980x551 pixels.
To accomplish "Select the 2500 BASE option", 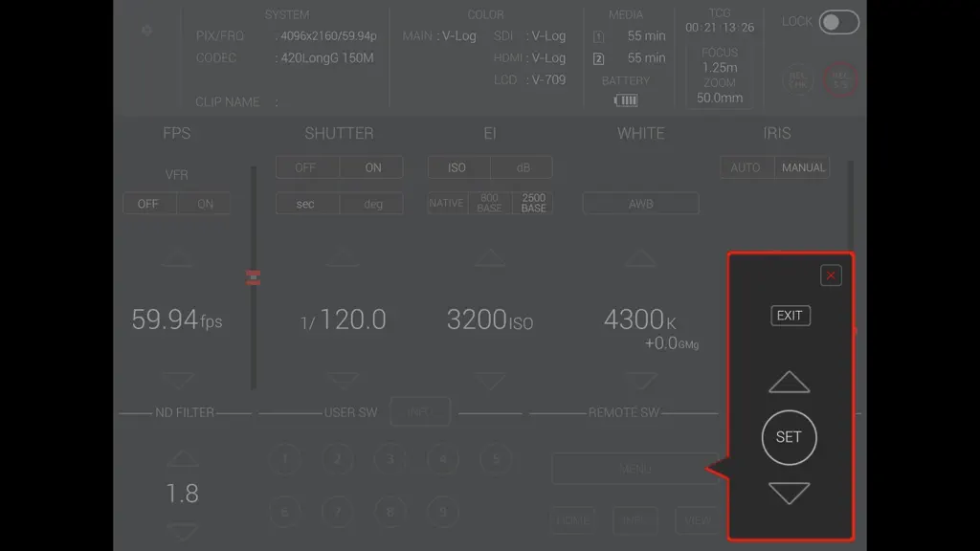I will pyautogui.click(x=532, y=203).
